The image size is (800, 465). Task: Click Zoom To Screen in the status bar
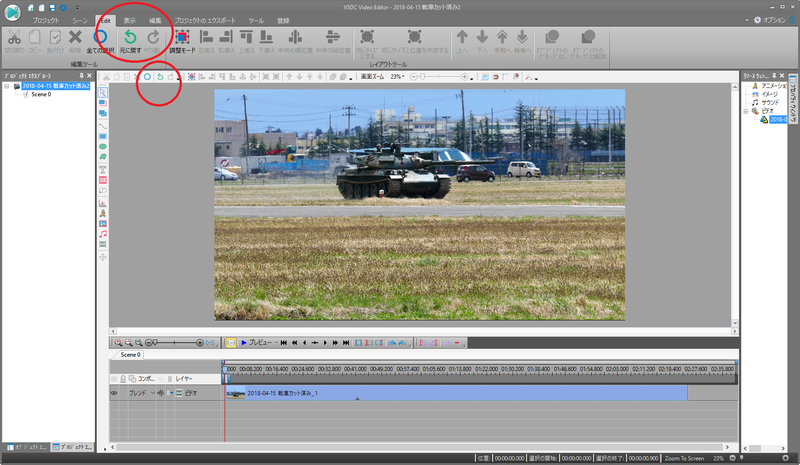click(684, 458)
